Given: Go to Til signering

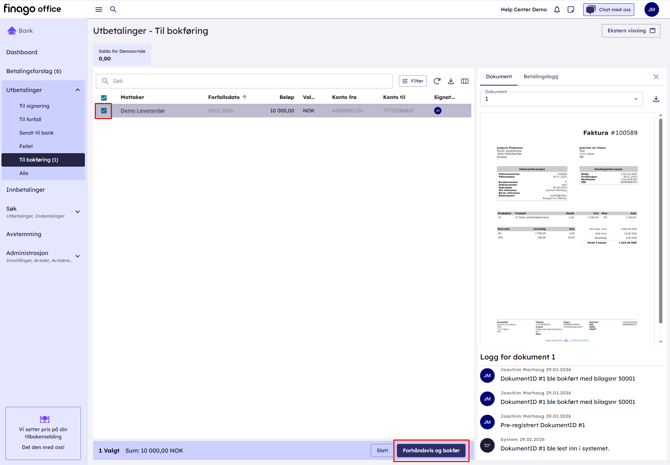Looking at the screenshot, I should coord(34,106).
